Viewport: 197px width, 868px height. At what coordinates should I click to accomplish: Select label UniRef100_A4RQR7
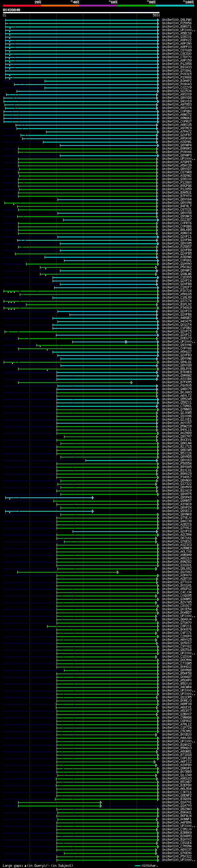click(176, 318)
